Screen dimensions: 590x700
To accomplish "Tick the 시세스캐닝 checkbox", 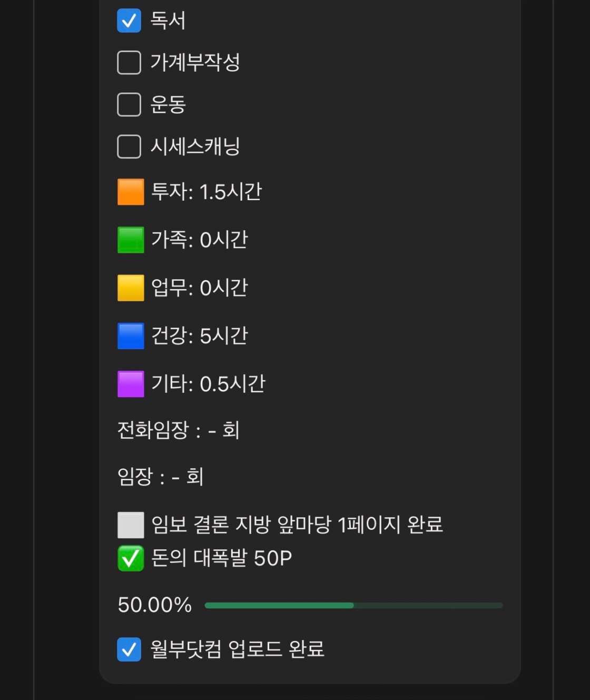I will (x=129, y=146).
